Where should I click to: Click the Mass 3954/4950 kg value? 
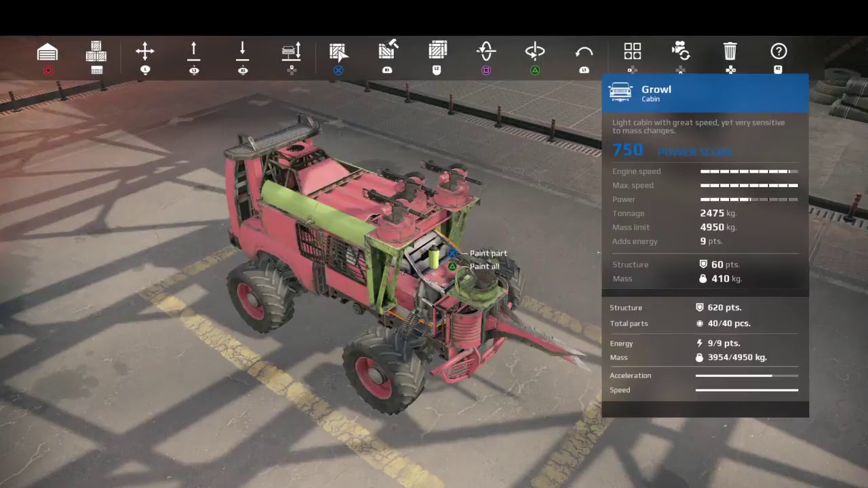(x=731, y=357)
